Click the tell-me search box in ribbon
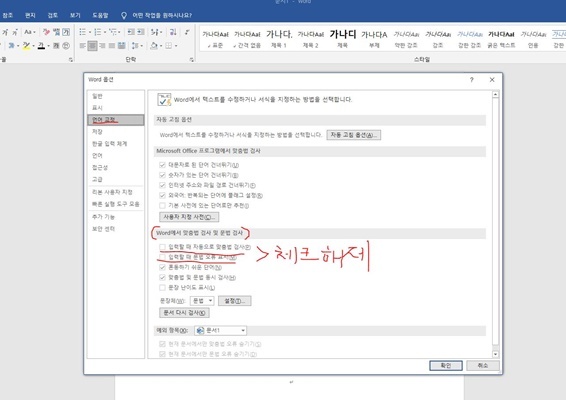 point(157,15)
